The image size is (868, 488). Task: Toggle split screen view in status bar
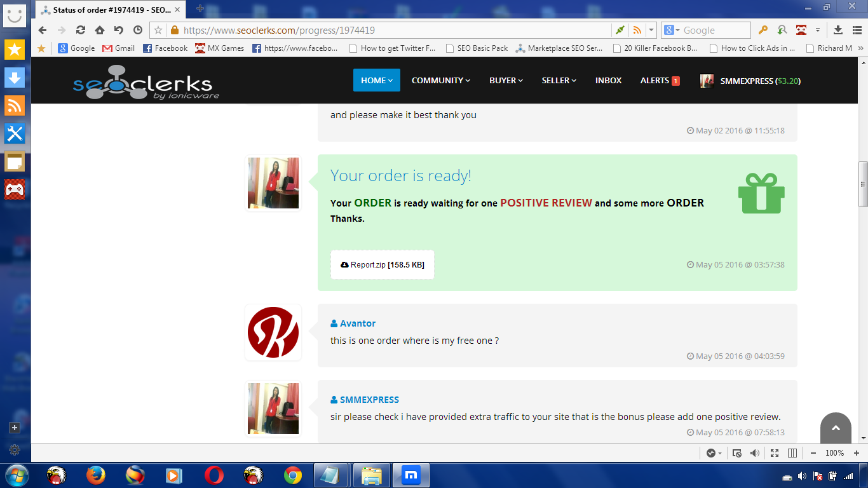[792, 453]
